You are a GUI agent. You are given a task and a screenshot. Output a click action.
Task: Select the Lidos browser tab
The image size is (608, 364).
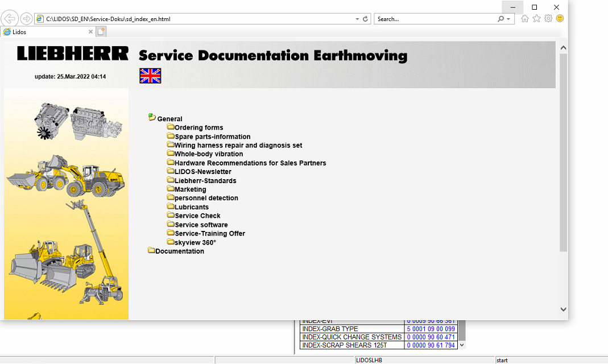pyautogui.click(x=48, y=32)
